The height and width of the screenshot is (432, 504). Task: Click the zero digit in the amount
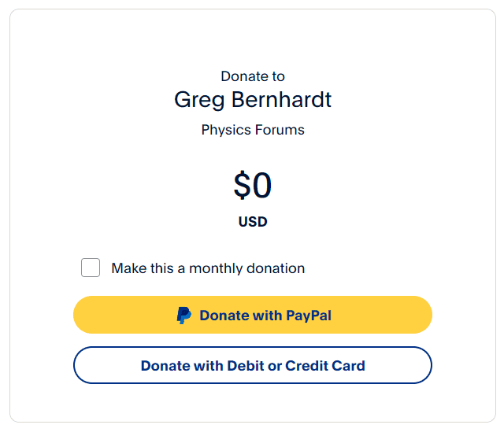pyautogui.click(x=262, y=186)
